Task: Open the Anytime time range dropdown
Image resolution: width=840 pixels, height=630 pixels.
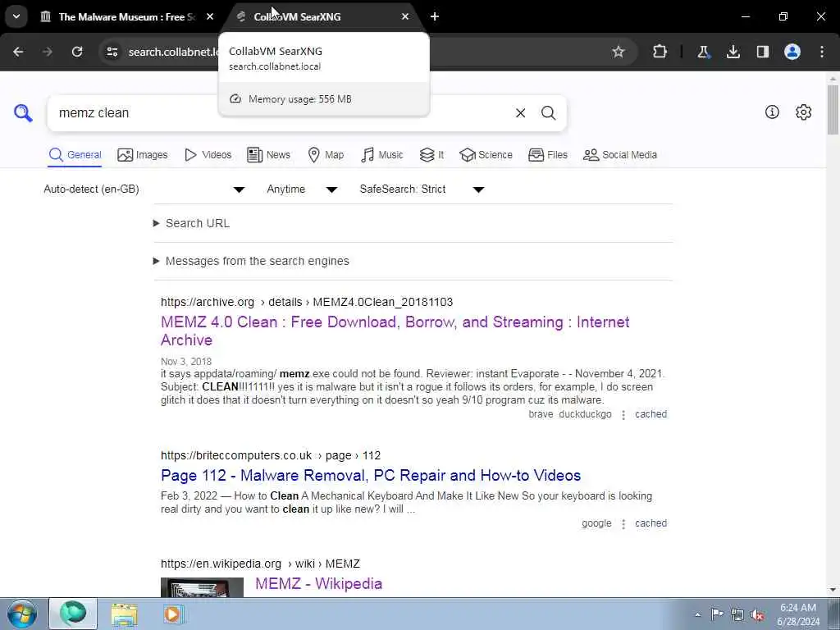Action: tap(302, 189)
